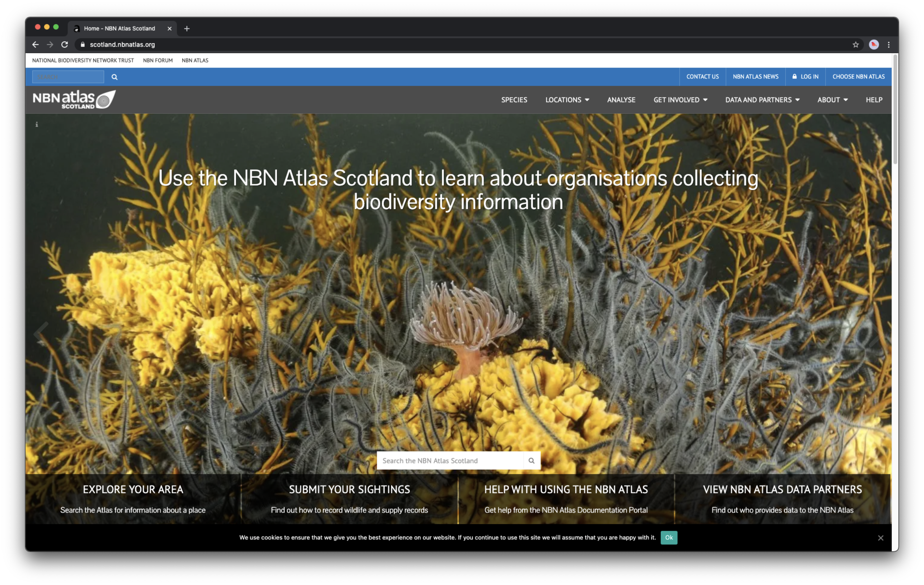
Task: Click the browser back arrow
Action: point(35,45)
